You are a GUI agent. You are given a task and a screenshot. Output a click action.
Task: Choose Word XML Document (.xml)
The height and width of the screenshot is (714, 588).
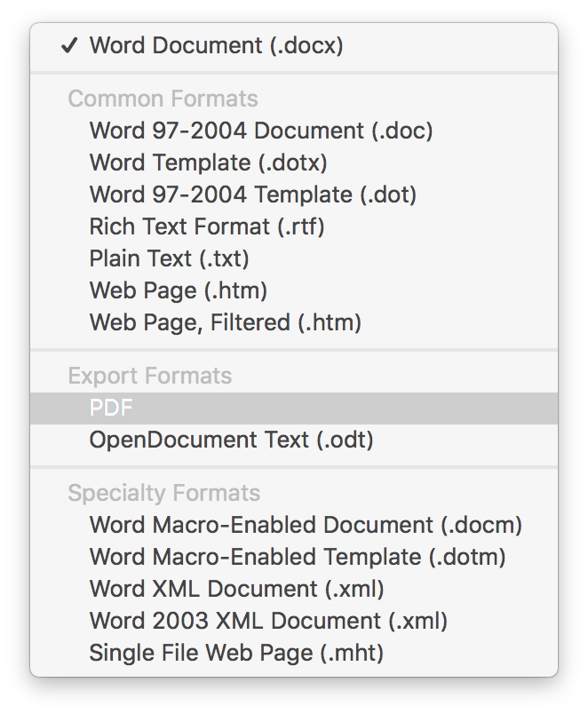coord(294,588)
